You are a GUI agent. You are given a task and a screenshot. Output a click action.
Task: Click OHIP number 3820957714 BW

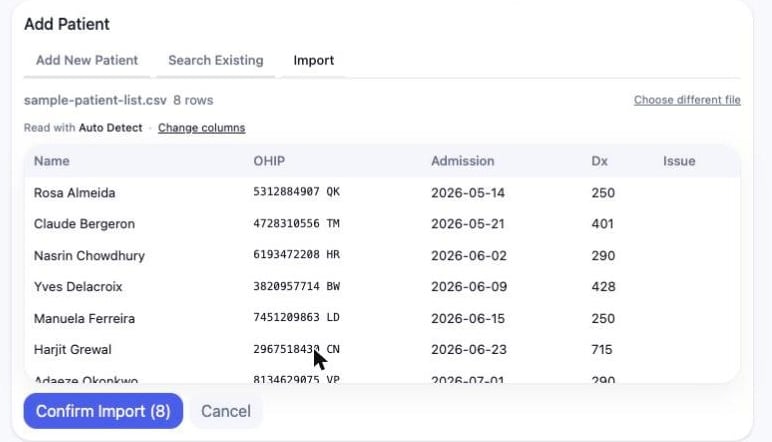(x=296, y=286)
